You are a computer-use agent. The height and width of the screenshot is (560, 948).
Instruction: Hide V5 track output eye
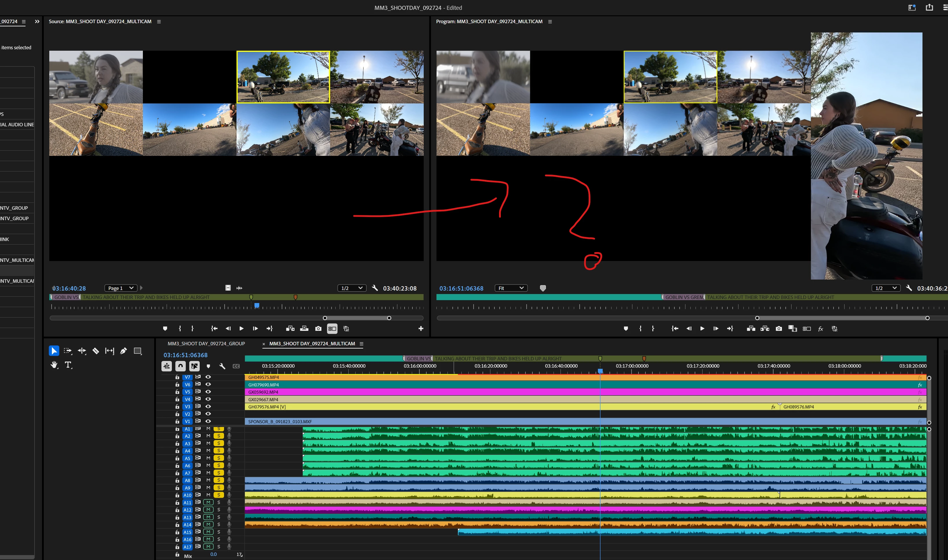(x=208, y=392)
